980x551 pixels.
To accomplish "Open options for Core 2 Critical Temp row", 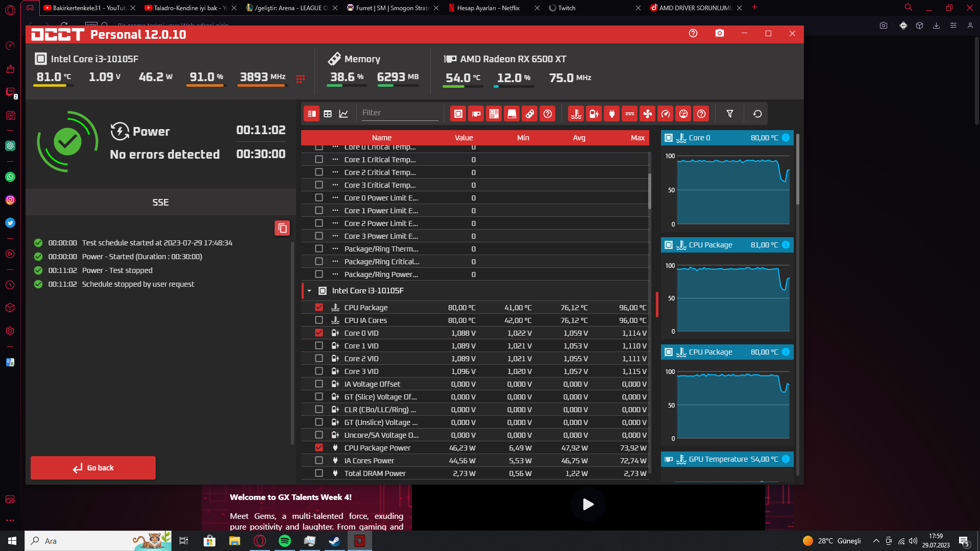I will click(x=335, y=172).
